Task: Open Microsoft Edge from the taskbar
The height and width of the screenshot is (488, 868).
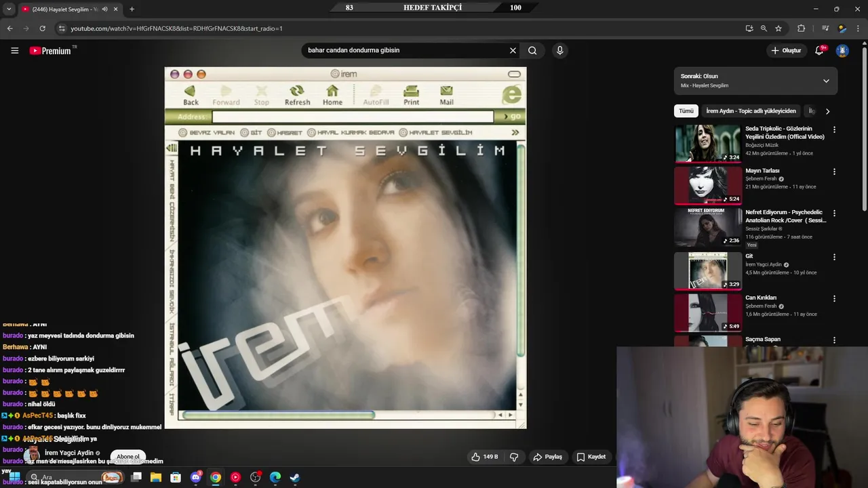Action: 275,477
